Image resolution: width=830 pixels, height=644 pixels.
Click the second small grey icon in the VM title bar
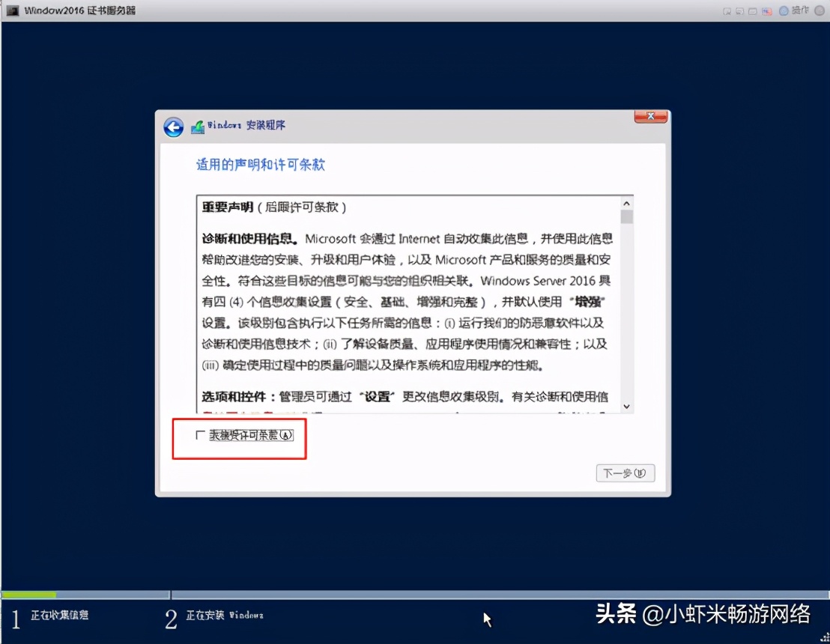coord(740,12)
